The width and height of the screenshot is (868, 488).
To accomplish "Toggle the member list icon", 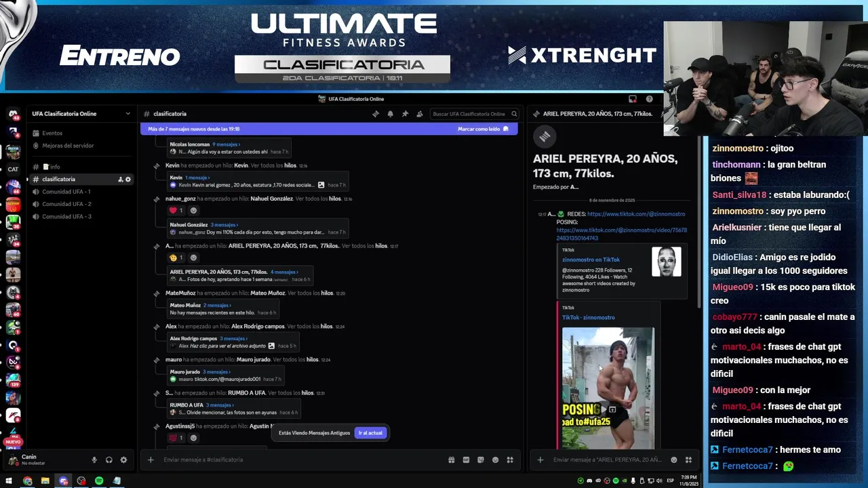I will pos(420,114).
